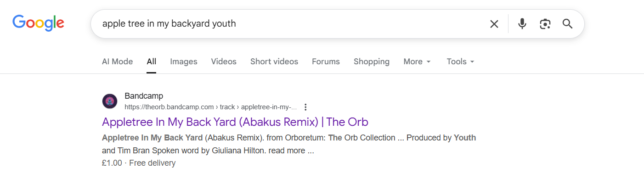Expand the Tools dropdown
The width and height of the screenshot is (644, 185).
[460, 62]
